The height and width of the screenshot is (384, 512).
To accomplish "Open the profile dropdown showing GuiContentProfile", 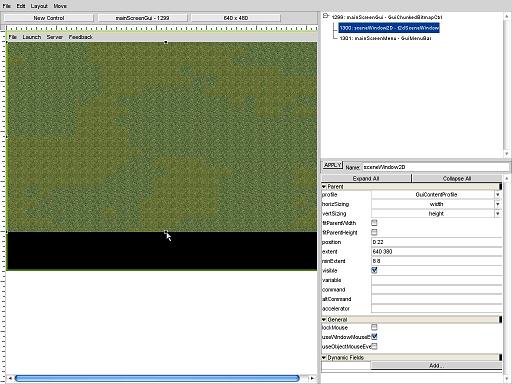I will tap(436, 195).
